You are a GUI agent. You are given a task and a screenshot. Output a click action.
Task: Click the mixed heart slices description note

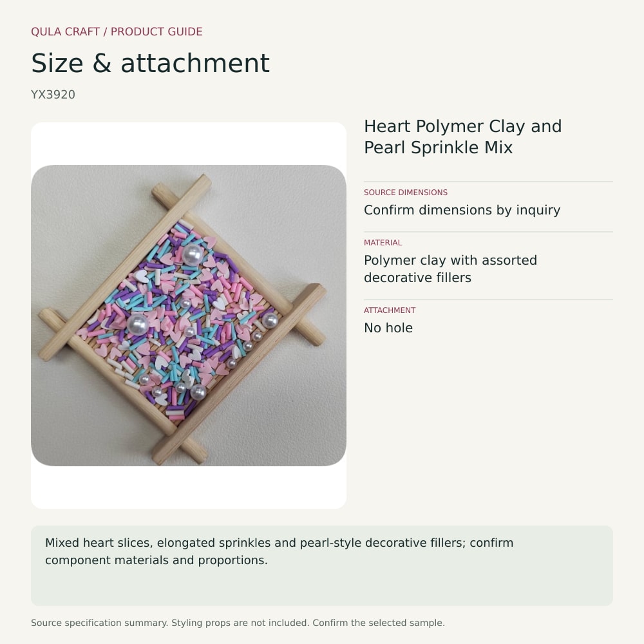coord(322,565)
